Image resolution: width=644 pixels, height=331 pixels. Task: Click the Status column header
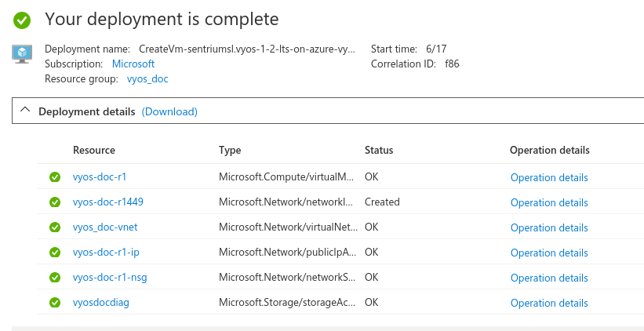[x=379, y=151]
